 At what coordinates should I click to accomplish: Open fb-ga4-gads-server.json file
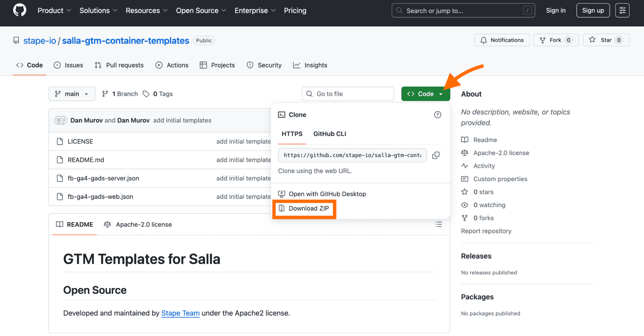click(103, 178)
